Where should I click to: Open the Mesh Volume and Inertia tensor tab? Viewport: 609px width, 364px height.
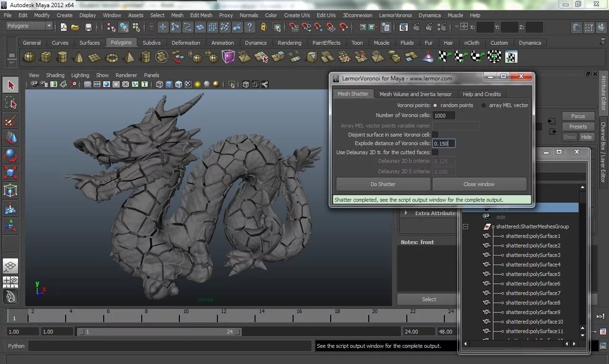415,94
